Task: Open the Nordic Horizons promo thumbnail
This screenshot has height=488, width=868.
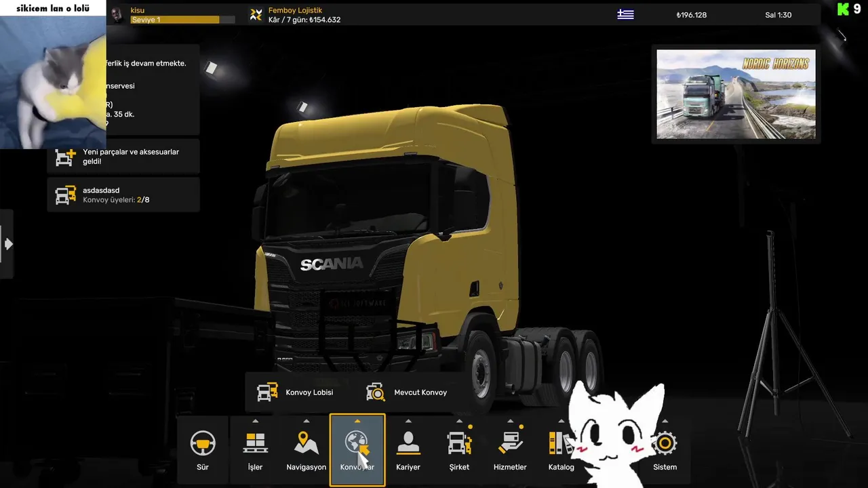Action: tap(736, 94)
